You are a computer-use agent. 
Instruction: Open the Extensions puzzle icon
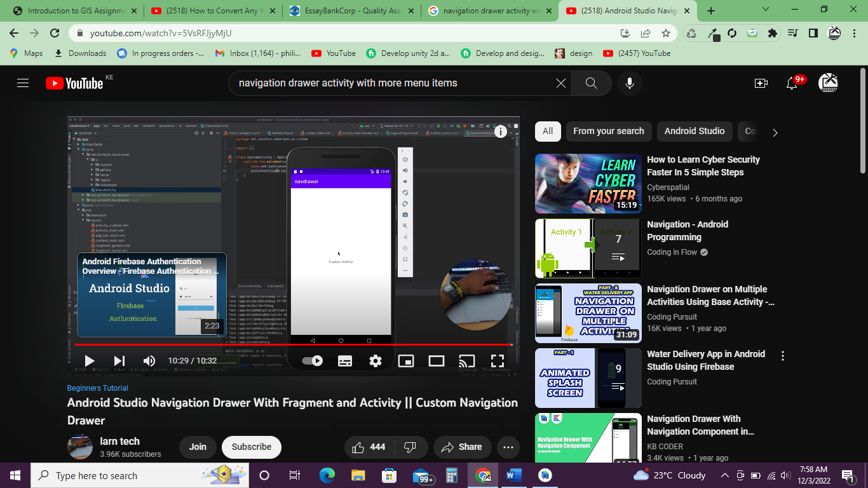pos(773,33)
